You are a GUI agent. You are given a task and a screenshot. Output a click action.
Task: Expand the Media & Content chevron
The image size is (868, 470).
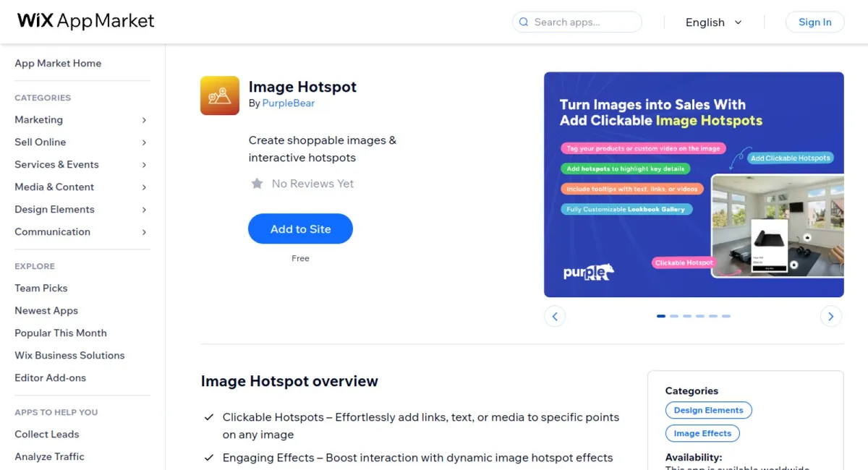pyautogui.click(x=144, y=187)
